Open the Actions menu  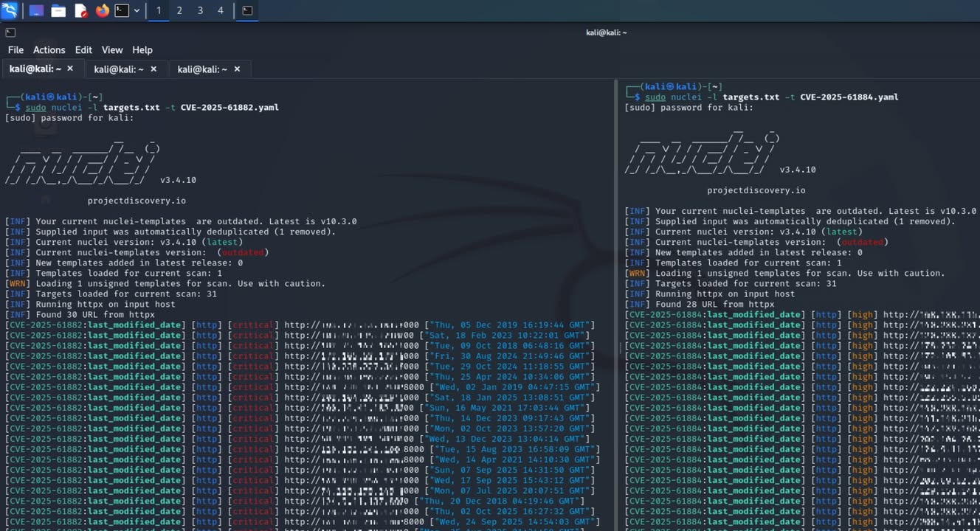49,49
